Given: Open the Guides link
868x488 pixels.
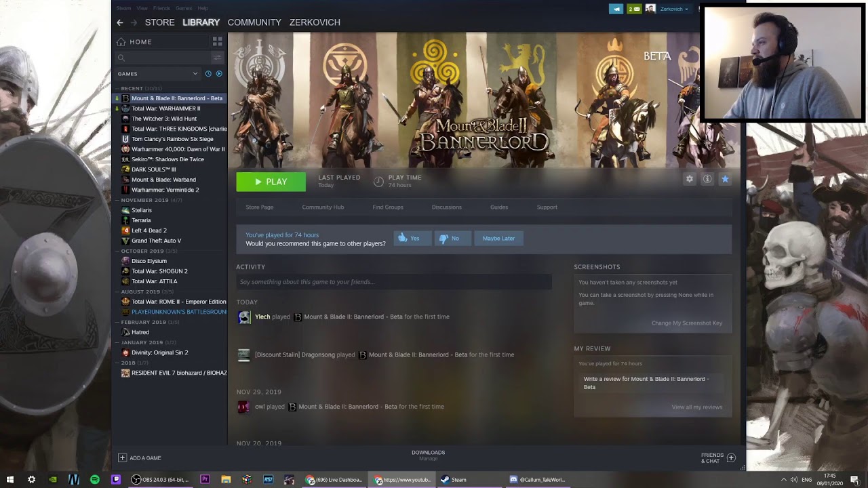Looking at the screenshot, I should [x=499, y=207].
